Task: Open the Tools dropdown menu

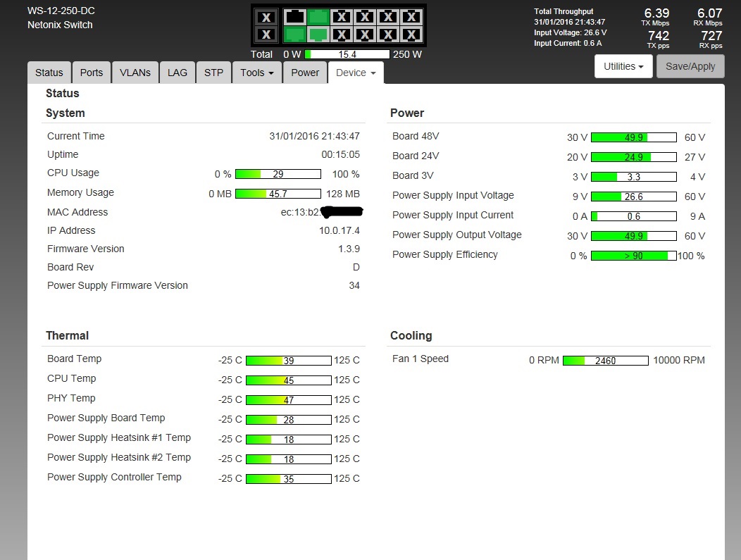Action: 257,73
